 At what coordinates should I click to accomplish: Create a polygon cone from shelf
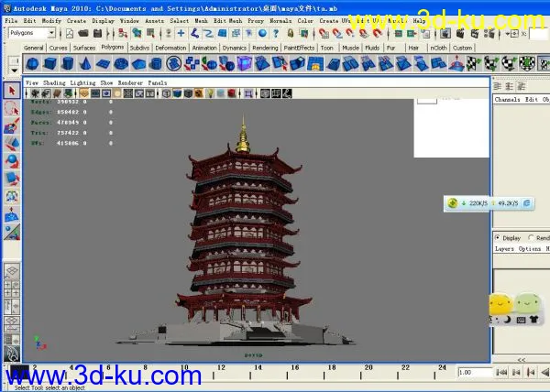point(85,64)
